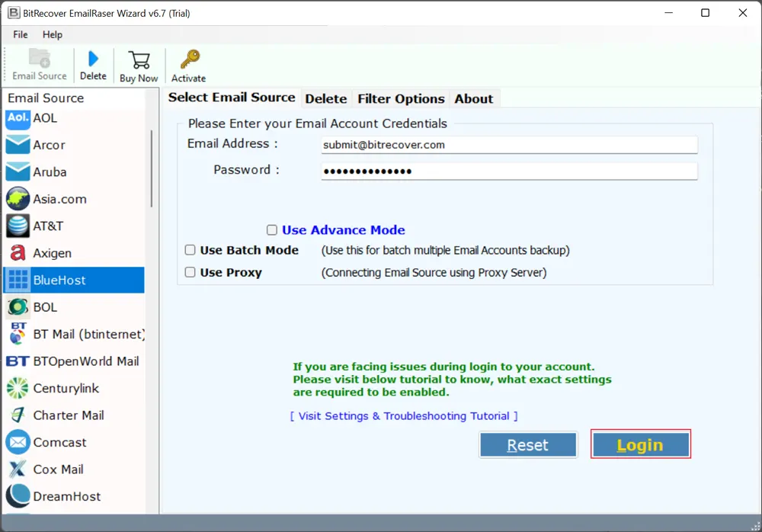Image resolution: width=762 pixels, height=532 pixels.
Task: Click the Email Address input field
Action: tap(509, 145)
